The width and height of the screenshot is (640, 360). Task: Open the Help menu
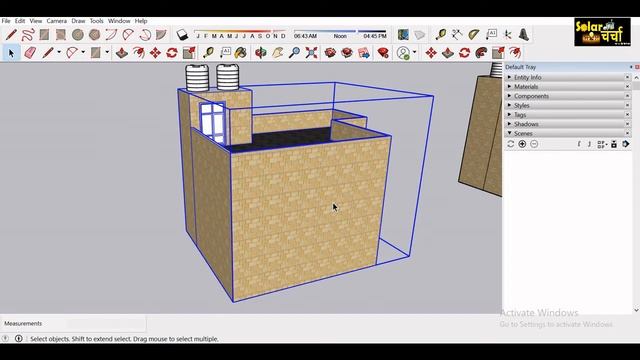click(x=141, y=21)
